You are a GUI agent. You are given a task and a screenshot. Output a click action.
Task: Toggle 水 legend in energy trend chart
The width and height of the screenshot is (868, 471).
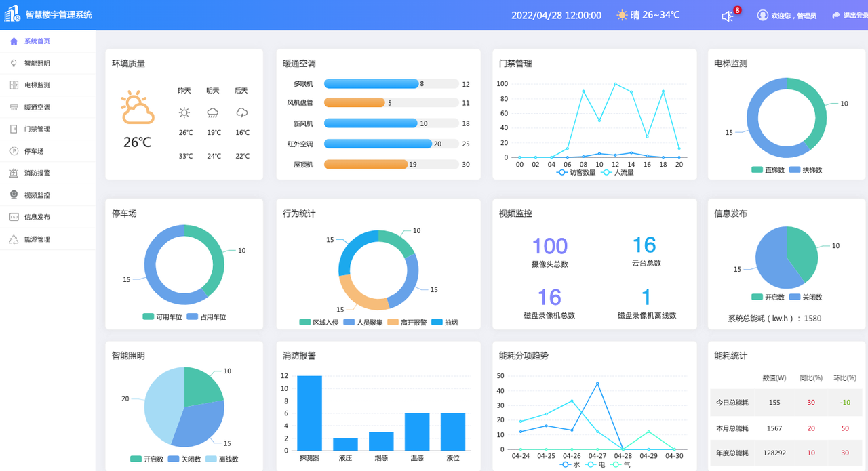pyautogui.click(x=570, y=464)
